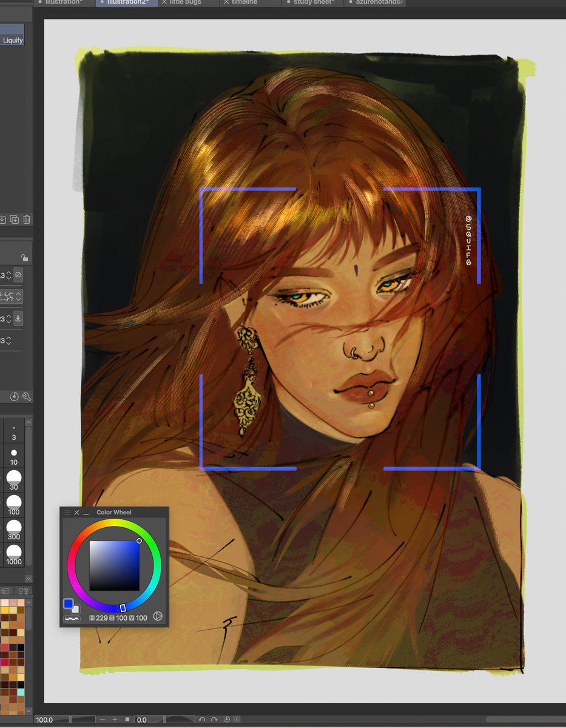
Task: Minimize the Color Wheel panel
Action: point(86,513)
